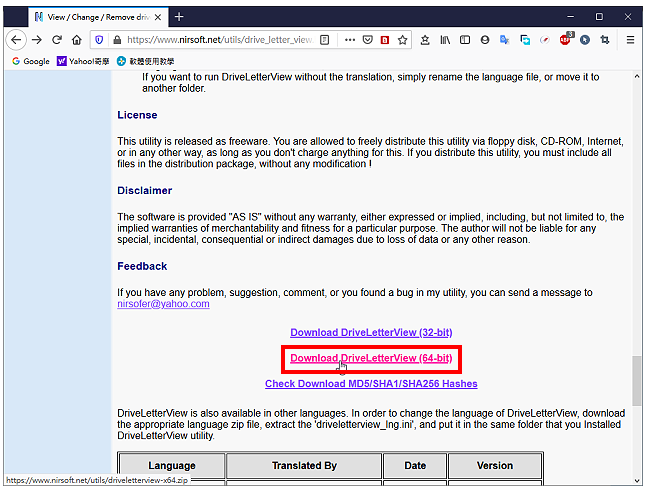Click the Feedback heading
The height and width of the screenshot is (494, 655).
coord(142,266)
